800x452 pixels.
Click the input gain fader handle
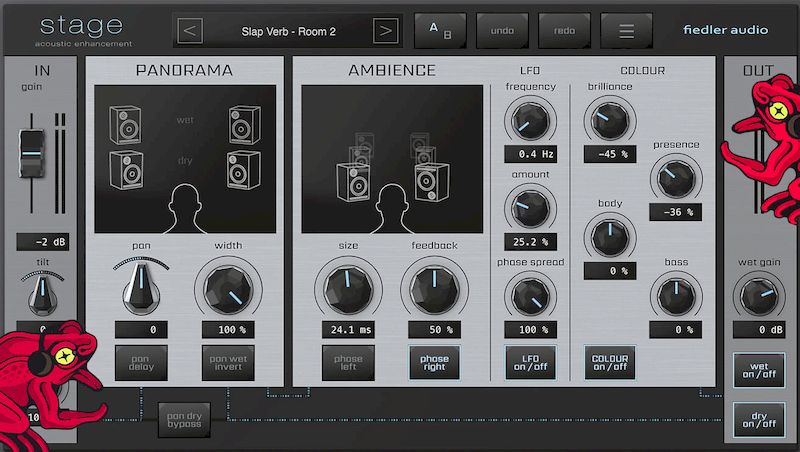pos(32,154)
